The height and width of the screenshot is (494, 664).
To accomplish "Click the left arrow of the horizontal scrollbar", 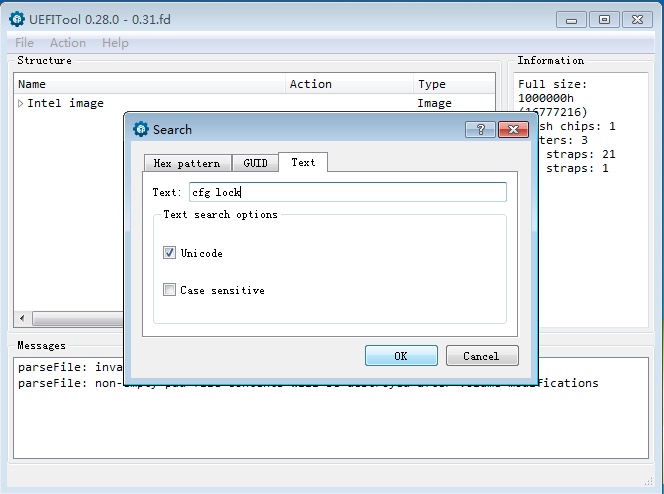I will coord(22,318).
